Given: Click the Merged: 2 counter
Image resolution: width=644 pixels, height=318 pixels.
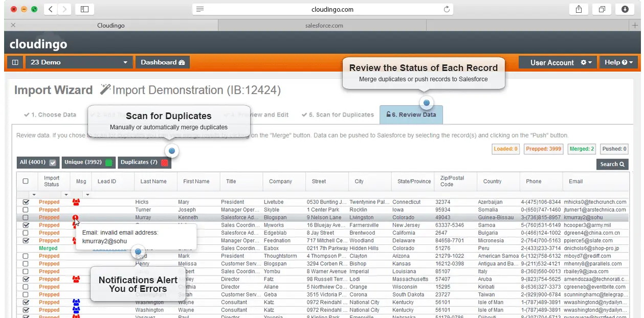Looking at the screenshot, I should tap(582, 149).
